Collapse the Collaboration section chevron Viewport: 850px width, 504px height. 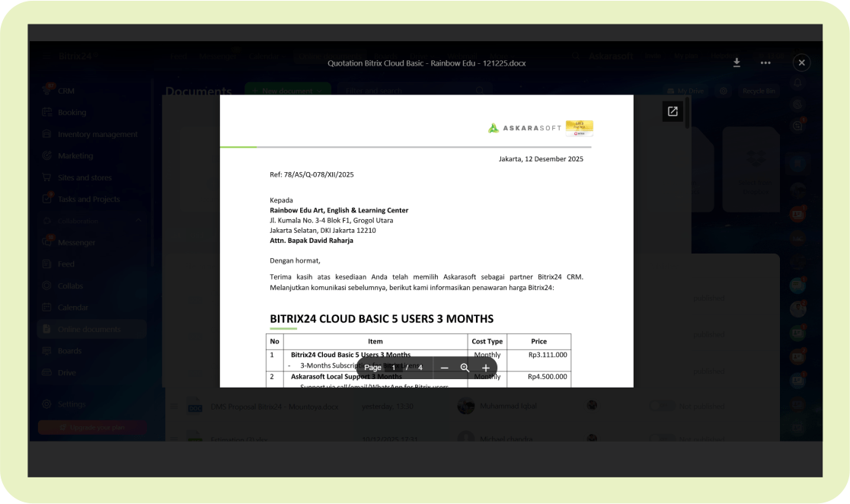(x=139, y=221)
